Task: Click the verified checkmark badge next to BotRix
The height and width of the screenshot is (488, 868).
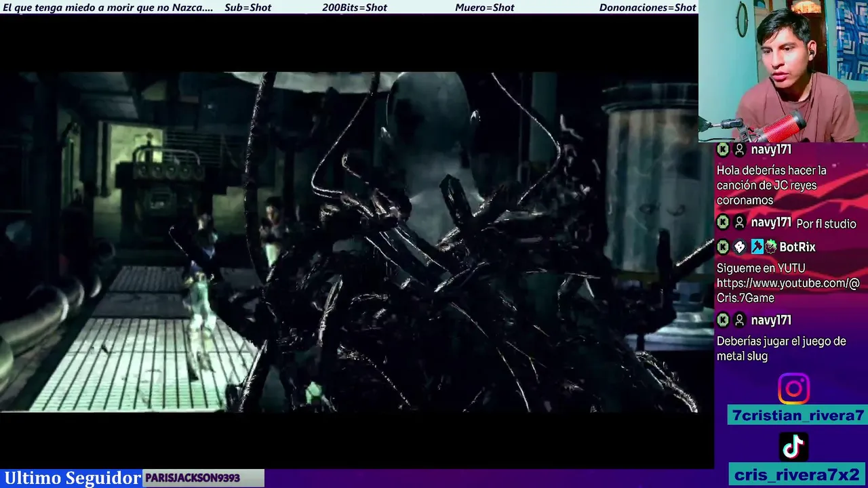Action: click(x=771, y=247)
